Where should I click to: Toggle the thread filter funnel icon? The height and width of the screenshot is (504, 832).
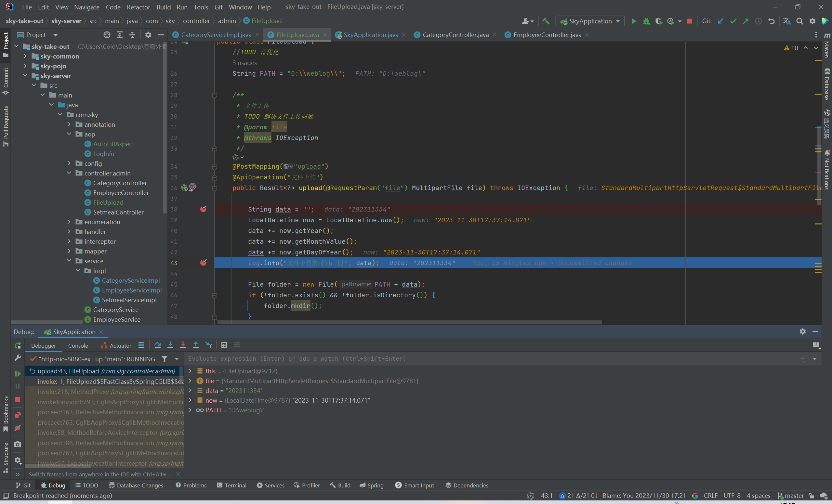pos(165,358)
